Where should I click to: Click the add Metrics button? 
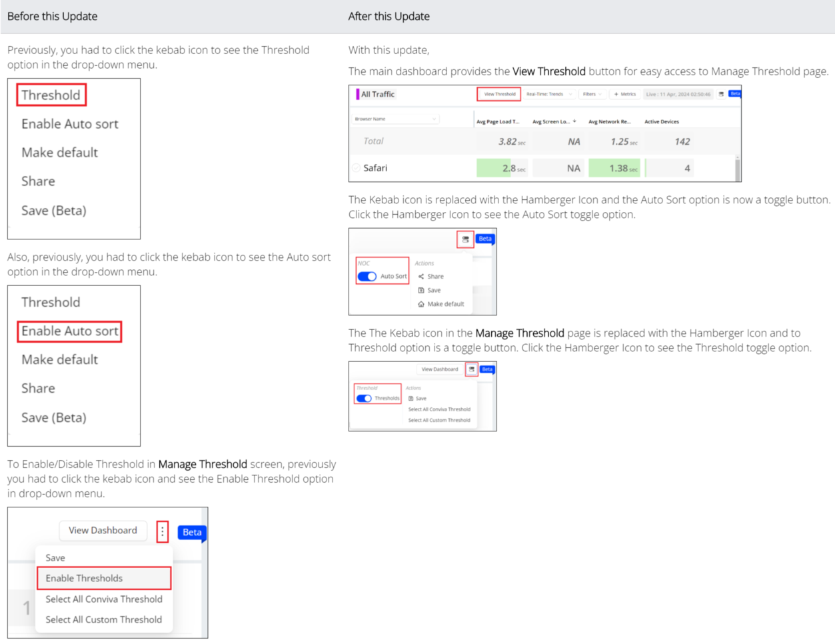(x=624, y=94)
